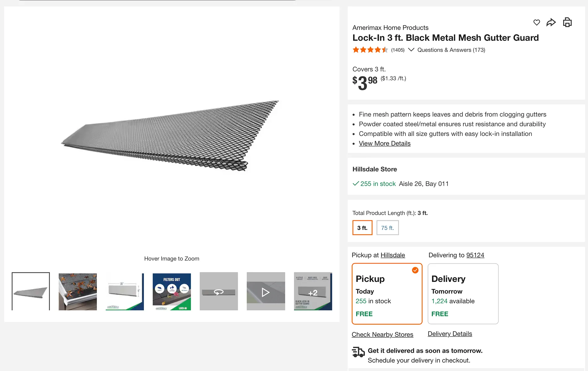
Task: Change delivery ZIP code 95124
Action: (x=475, y=255)
